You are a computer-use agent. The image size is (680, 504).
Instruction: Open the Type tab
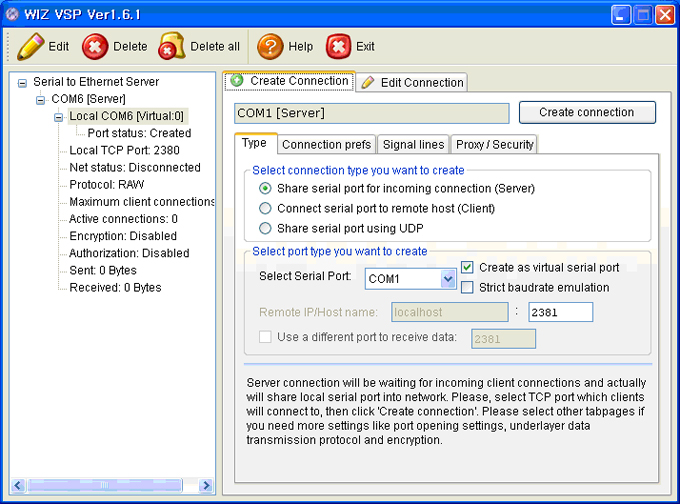pos(255,143)
